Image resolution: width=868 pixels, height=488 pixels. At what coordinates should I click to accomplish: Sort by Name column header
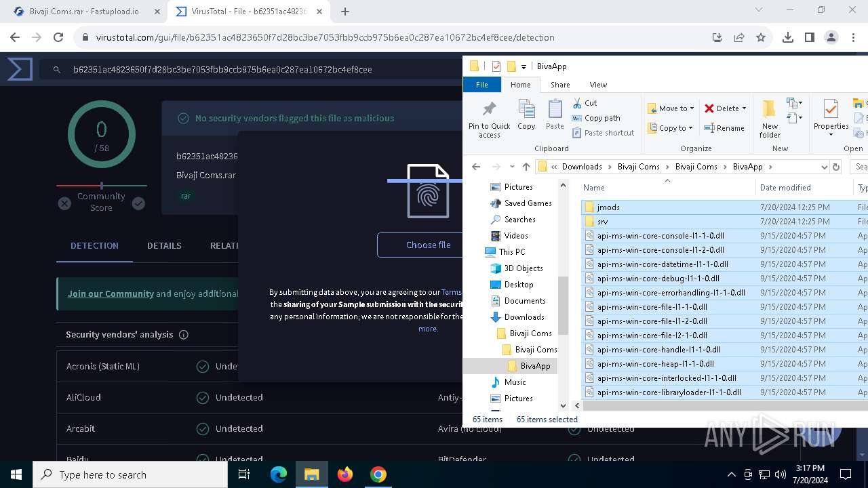tap(593, 188)
